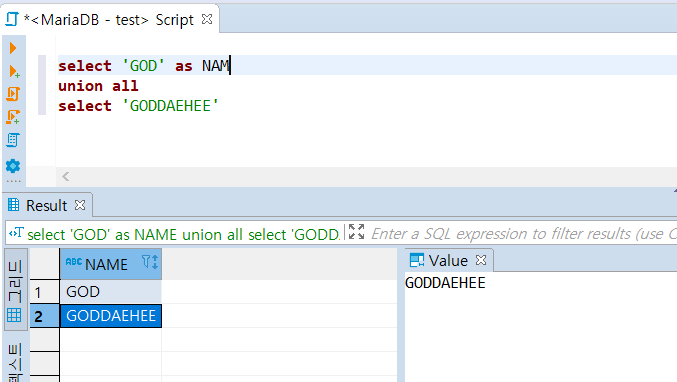Click the ABC type icon in the NAME header
Image resolution: width=677 pixels, height=382 pixels.
click(x=73, y=262)
